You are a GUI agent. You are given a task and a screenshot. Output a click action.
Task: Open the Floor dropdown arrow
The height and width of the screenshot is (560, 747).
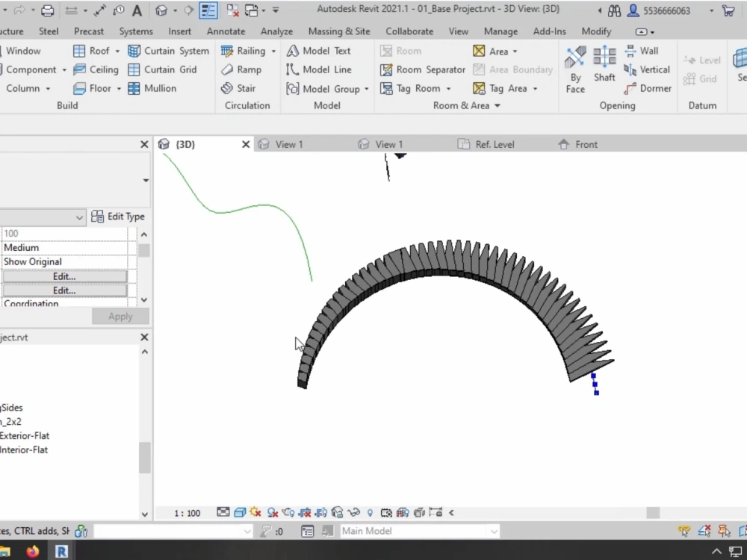click(x=119, y=89)
